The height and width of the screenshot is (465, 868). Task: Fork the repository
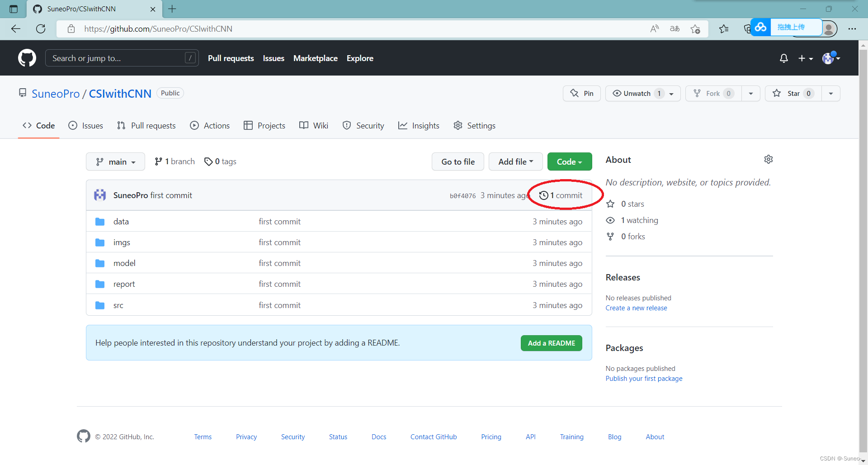tap(713, 93)
